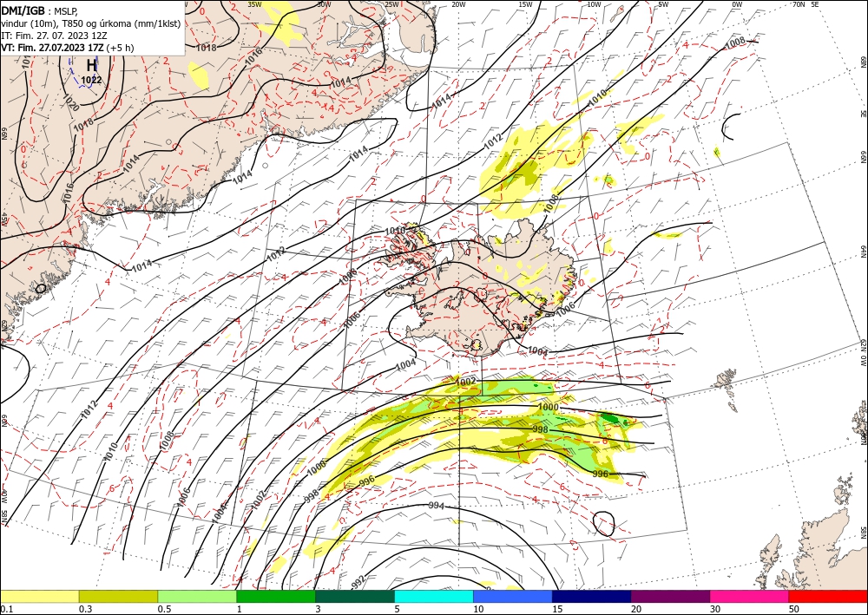Click the 1022 pressure value under H
The width and height of the screenshot is (868, 615).
(x=91, y=80)
